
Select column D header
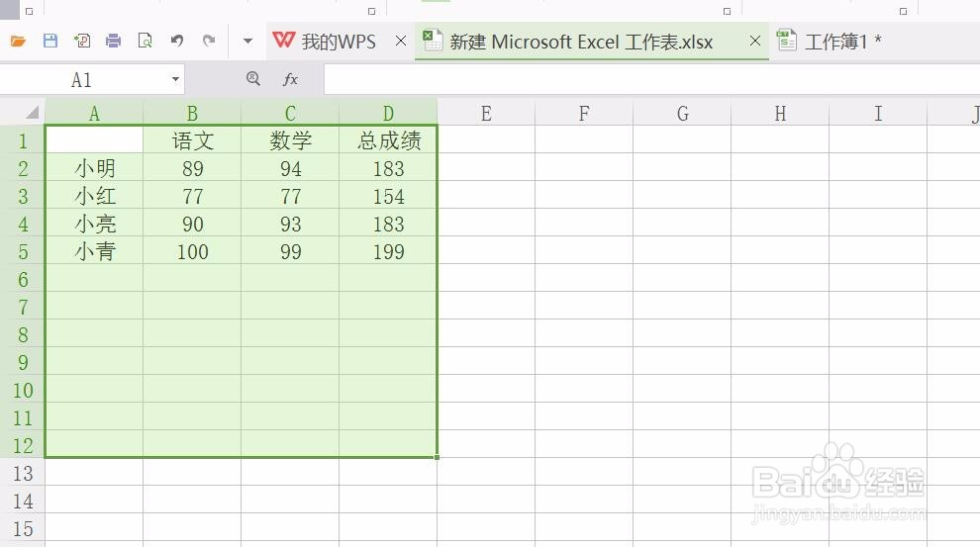(x=388, y=113)
